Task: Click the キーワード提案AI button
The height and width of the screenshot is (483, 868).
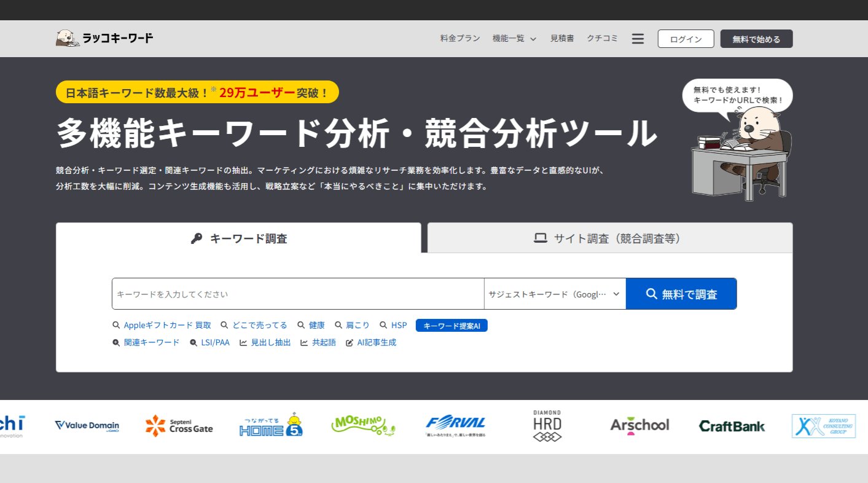Action: pyautogui.click(x=452, y=326)
